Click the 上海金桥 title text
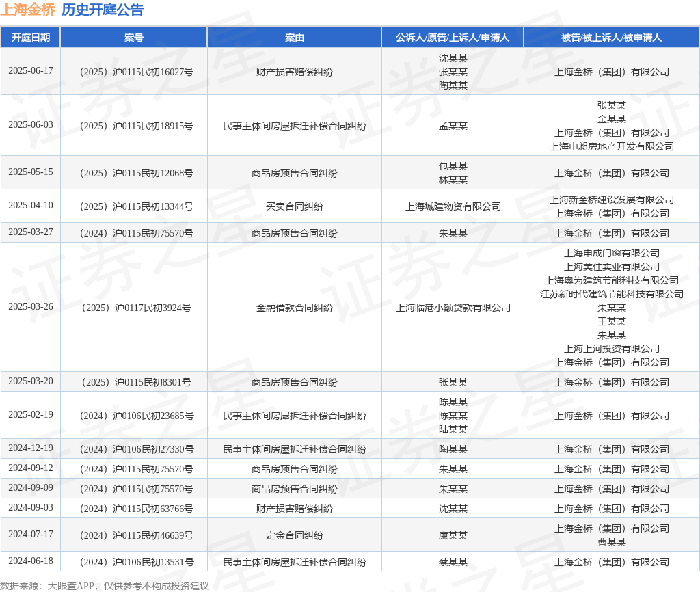Viewport: 700px width, 592px height. coord(27,10)
